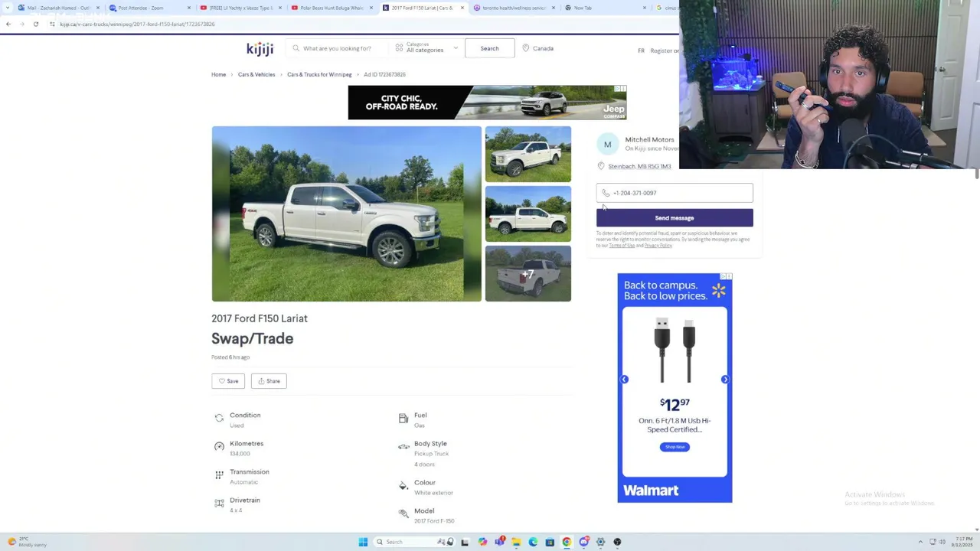980x551 pixels.
Task: Open Cars & Trucks for Winnipeg breadcrumb
Action: [319, 74]
